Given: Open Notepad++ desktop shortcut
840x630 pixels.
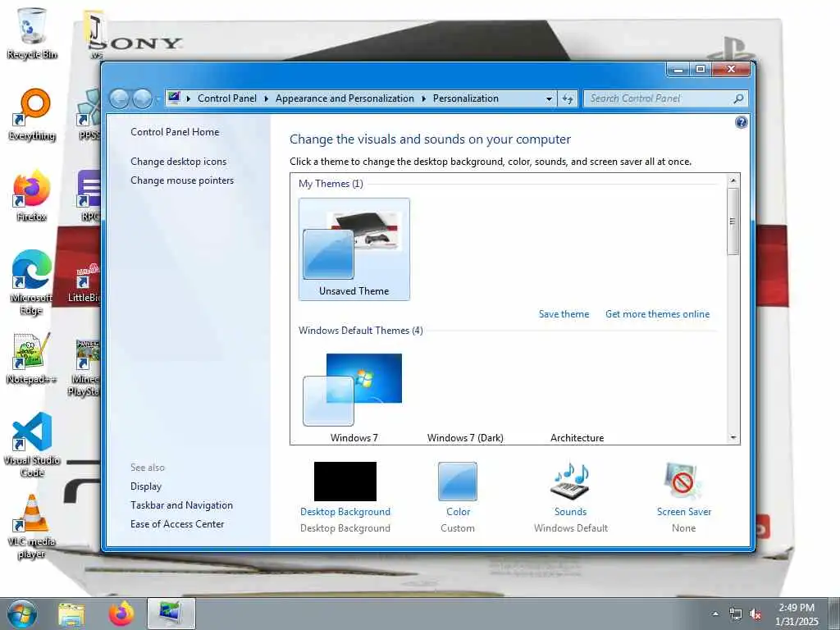Looking at the screenshot, I should point(32,358).
